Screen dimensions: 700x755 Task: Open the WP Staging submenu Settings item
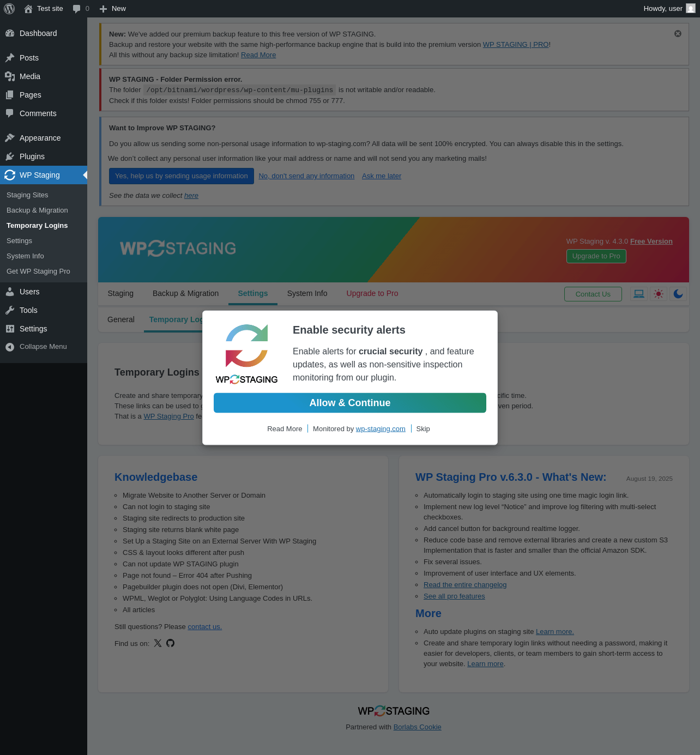click(19, 241)
